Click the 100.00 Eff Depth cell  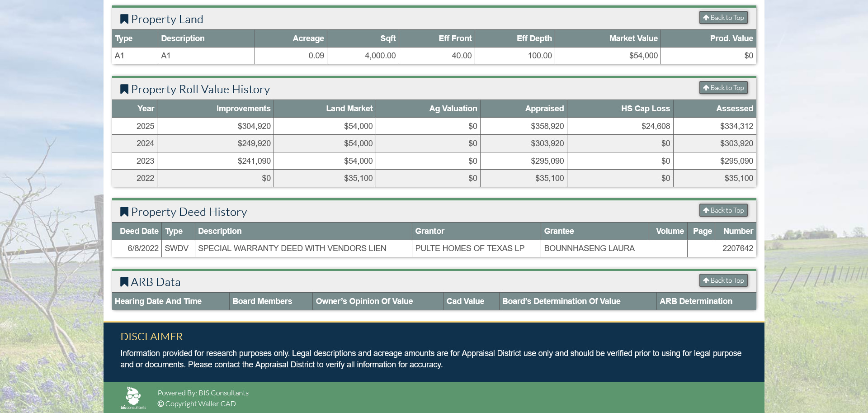click(x=515, y=56)
